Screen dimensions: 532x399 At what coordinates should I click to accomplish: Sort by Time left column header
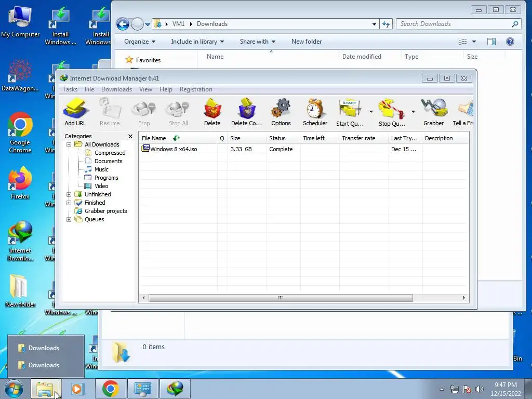320,138
